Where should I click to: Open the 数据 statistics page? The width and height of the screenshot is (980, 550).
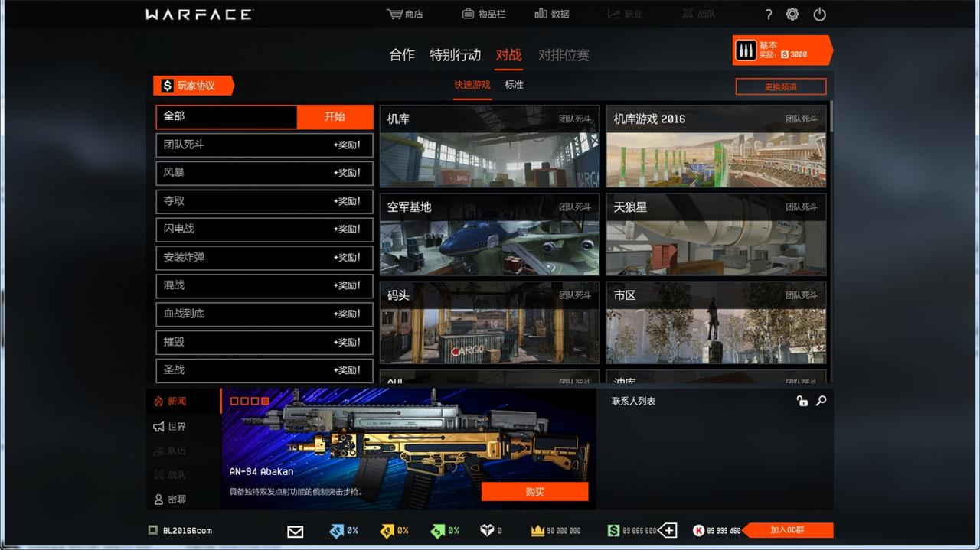(541, 14)
